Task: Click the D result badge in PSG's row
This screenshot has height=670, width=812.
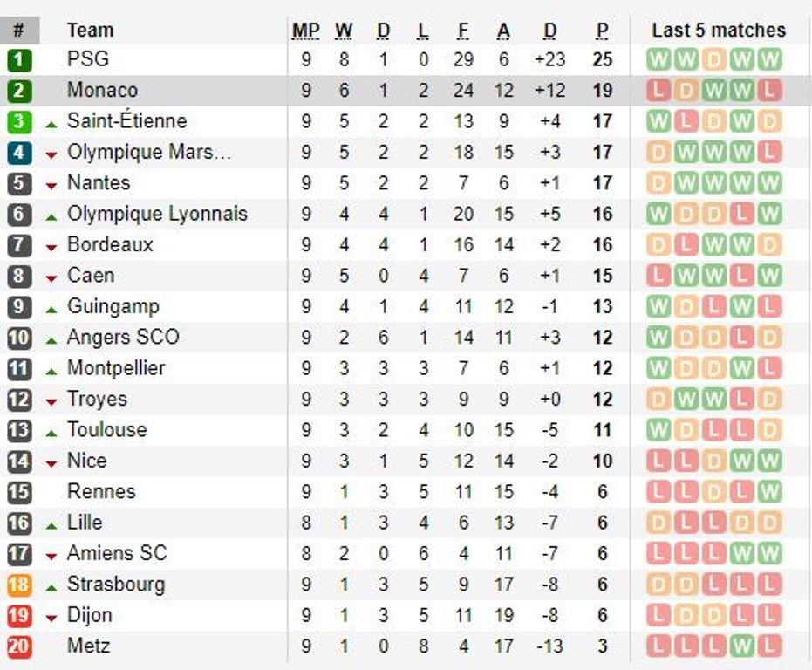Action: (x=713, y=60)
